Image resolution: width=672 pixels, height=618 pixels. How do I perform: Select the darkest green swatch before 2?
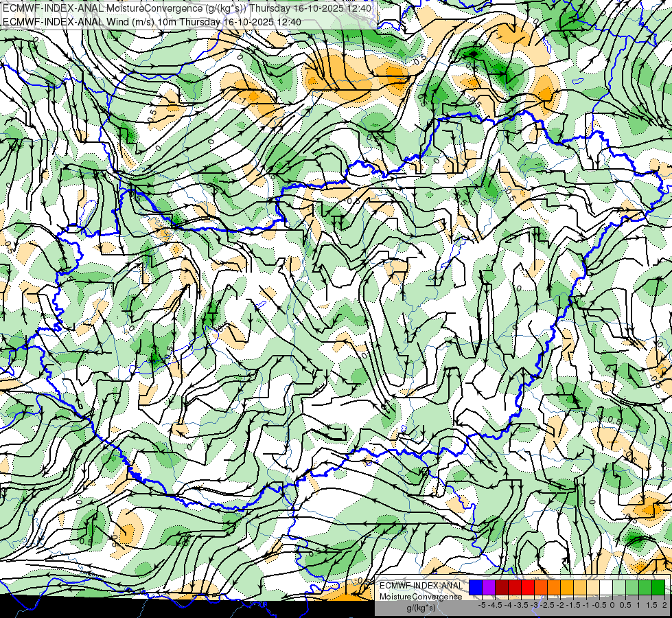[x=658, y=588]
